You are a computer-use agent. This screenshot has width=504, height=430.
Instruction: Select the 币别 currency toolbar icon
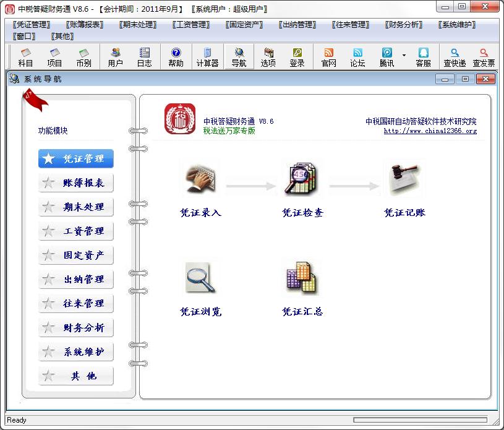[83, 58]
